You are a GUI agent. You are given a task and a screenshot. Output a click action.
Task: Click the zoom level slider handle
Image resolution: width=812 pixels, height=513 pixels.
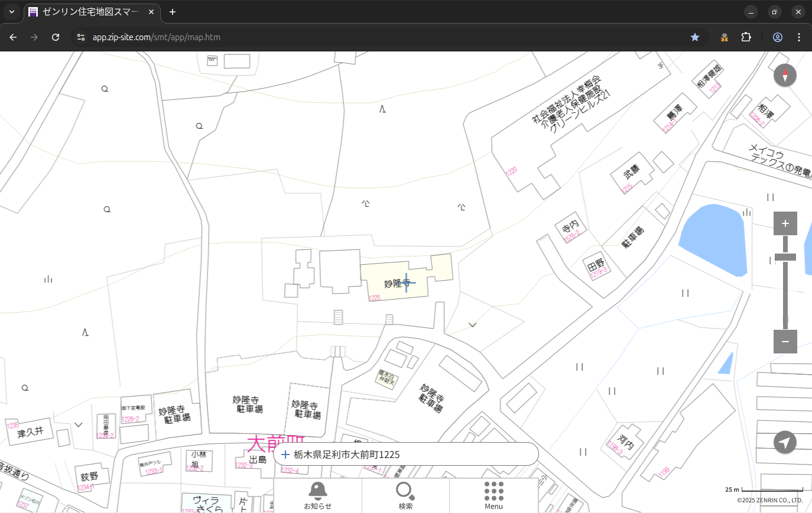tap(785, 257)
